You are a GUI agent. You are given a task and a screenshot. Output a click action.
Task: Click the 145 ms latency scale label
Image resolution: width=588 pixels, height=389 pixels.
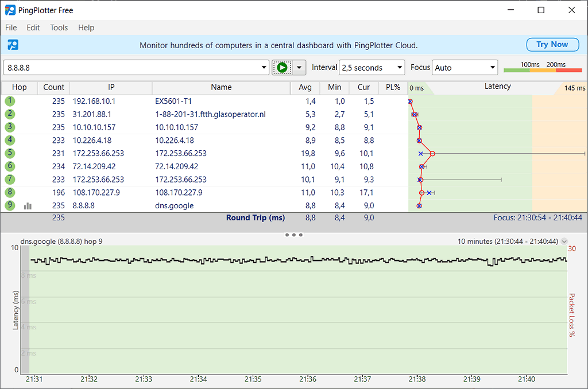click(574, 88)
